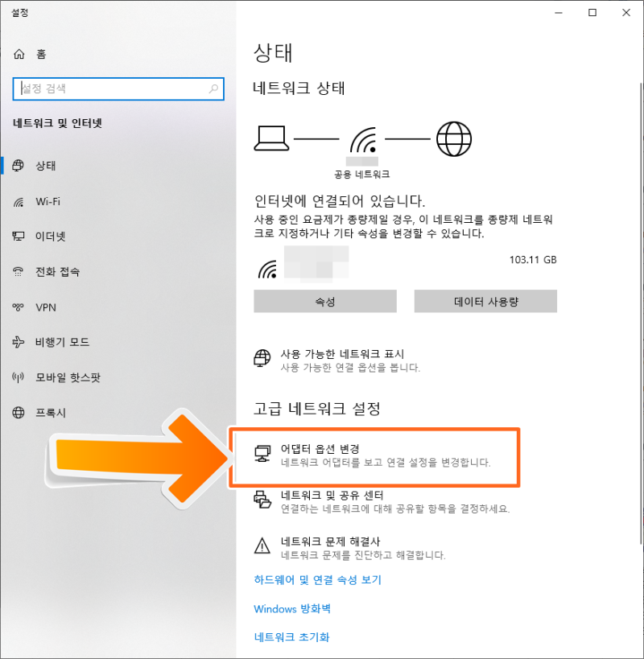The height and width of the screenshot is (659, 644).
Task: Click the 프록시 globe icon
Action: [18, 413]
